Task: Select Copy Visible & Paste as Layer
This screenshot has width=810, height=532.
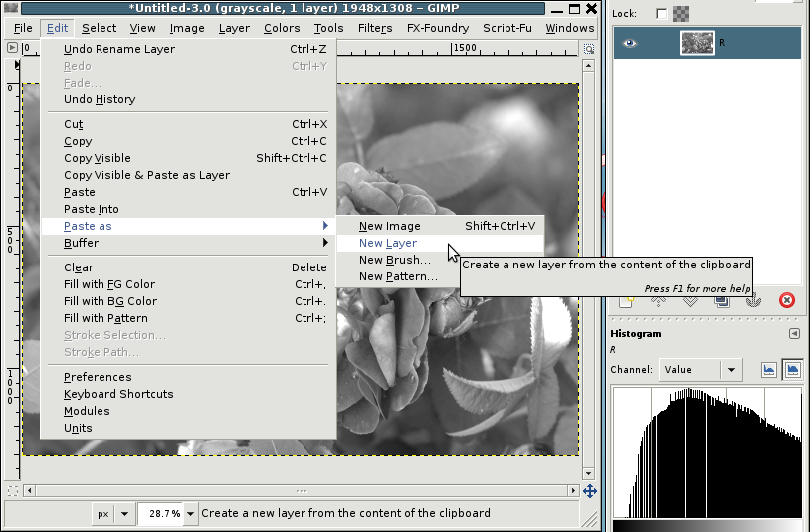Action: click(x=188, y=175)
